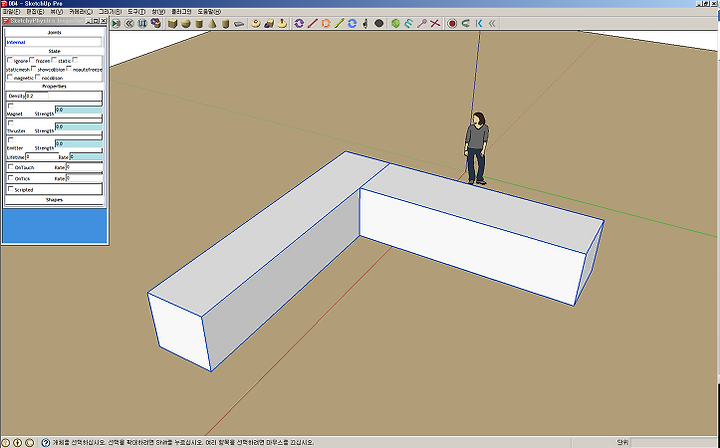The image size is (720, 448).
Task: Select the purple pin joint tool
Action: pos(422,23)
